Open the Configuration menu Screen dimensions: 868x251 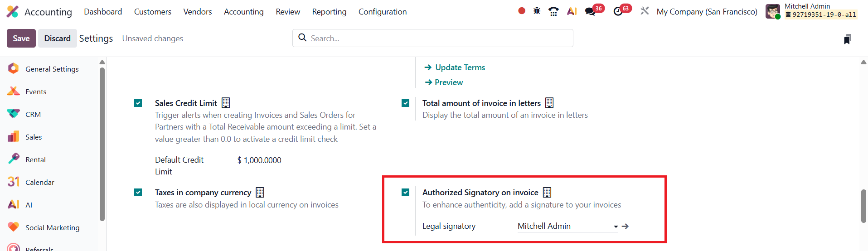tap(383, 12)
